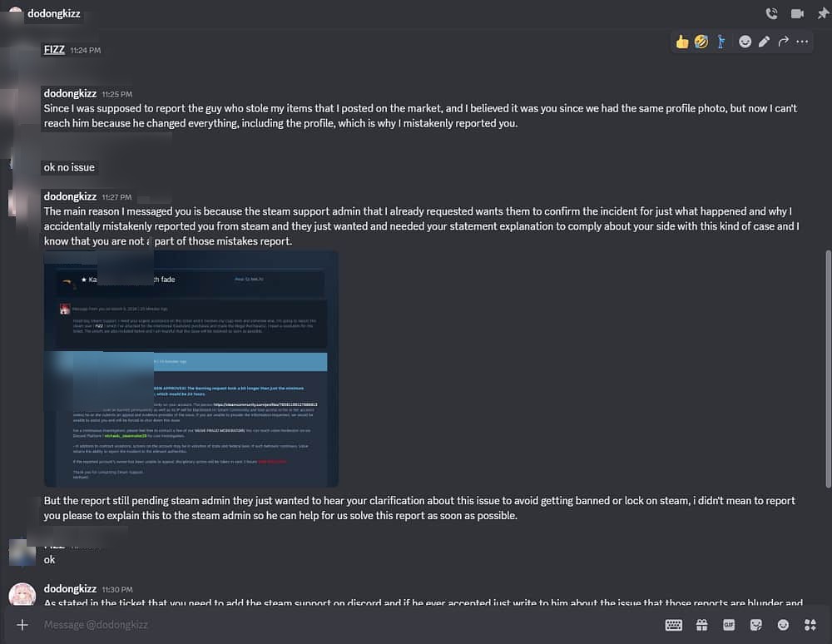The width and height of the screenshot is (832, 644).
Task: Open the emoji picker in message bar
Action: tap(783, 624)
